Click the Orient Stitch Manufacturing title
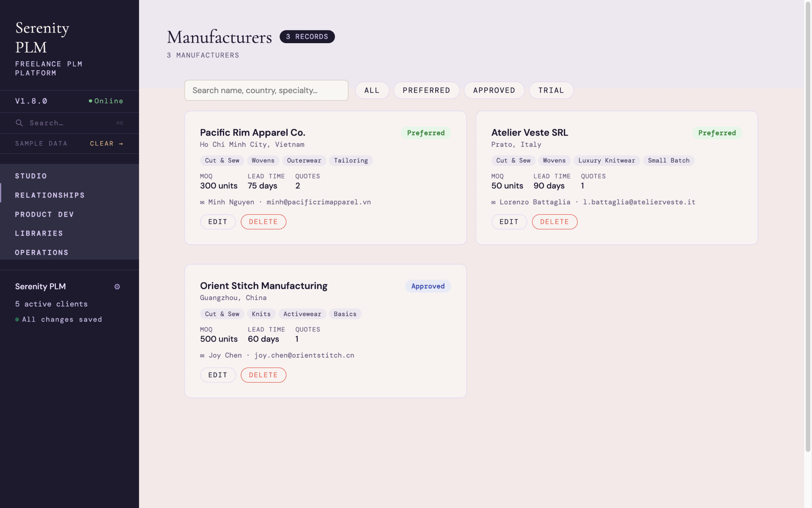812x508 pixels. (x=263, y=286)
